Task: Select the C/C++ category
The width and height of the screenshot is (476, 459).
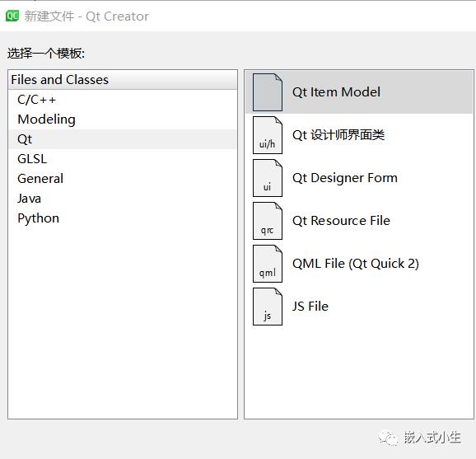Action: pos(123,100)
